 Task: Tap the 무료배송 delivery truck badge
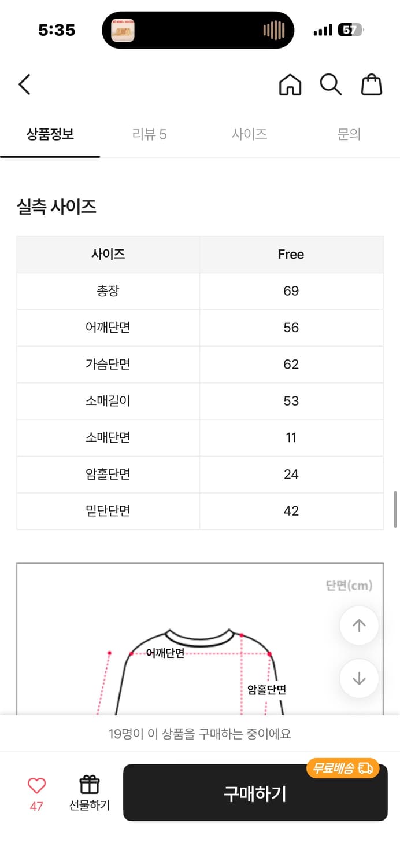click(342, 768)
